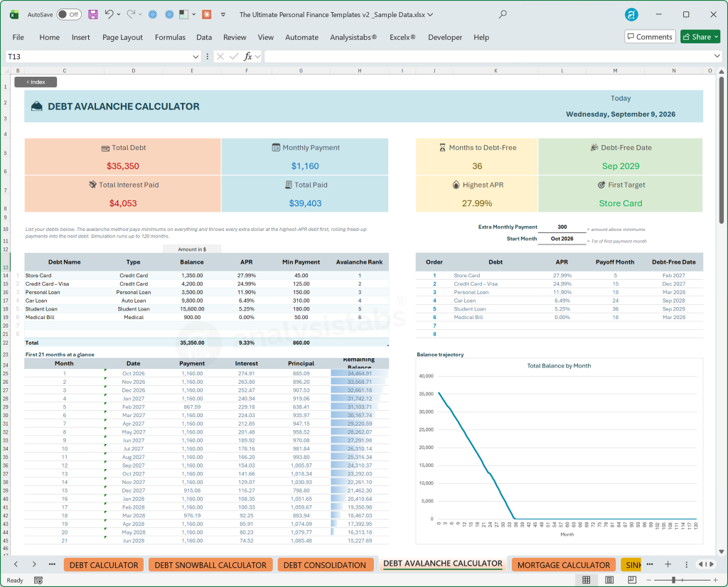
Task: Open the Analysistabs ribbon tab
Action: click(353, 37)
